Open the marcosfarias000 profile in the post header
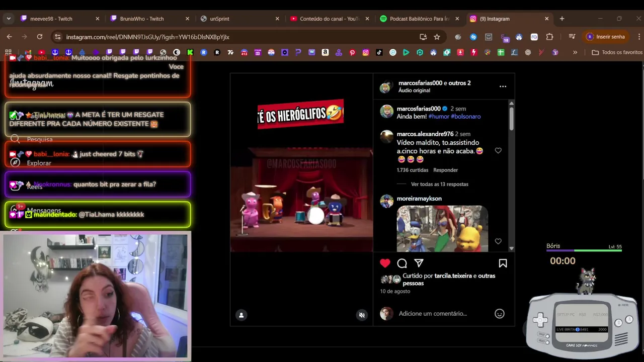 click(x=420, y=83)
